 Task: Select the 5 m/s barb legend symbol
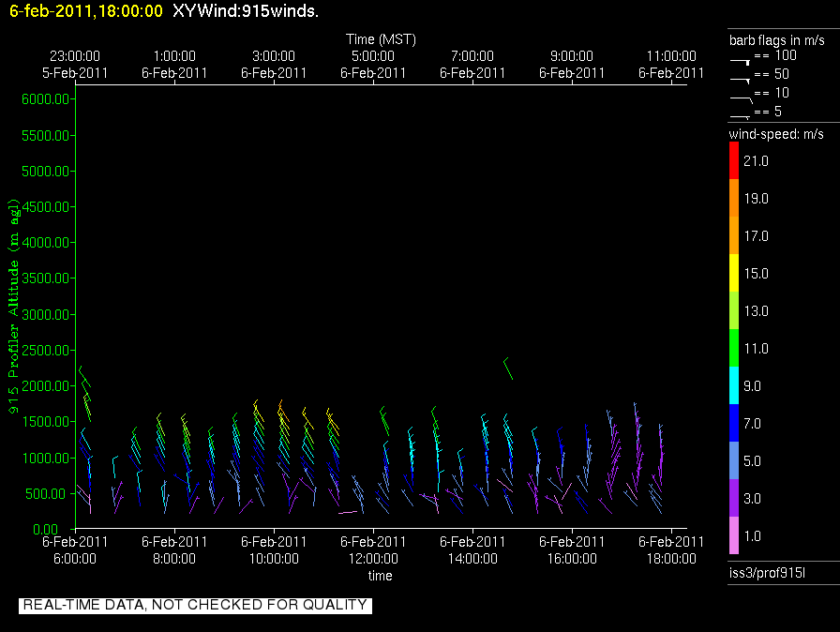pyautogui.click(x=741, y=115)
